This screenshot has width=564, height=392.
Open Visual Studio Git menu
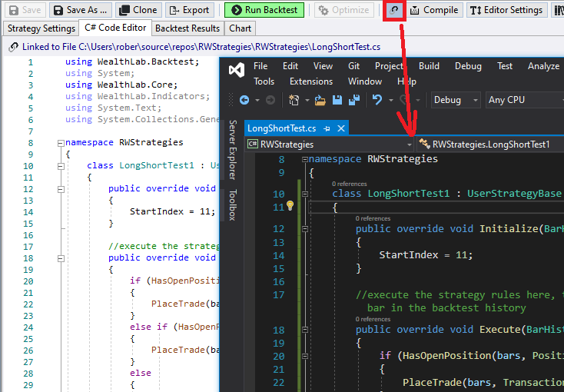[x=353, y=66]
